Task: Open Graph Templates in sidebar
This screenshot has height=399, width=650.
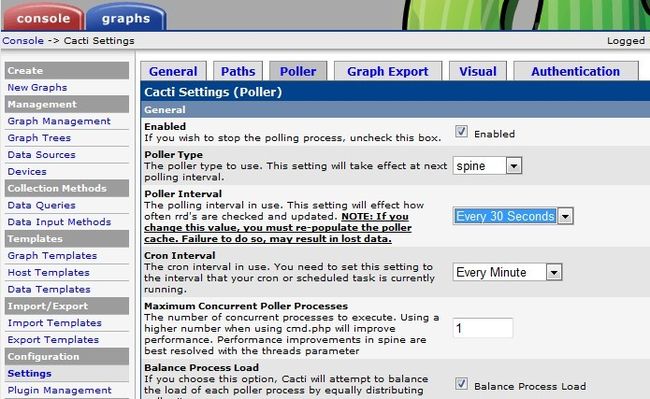Action: click(x=52, y=256)
